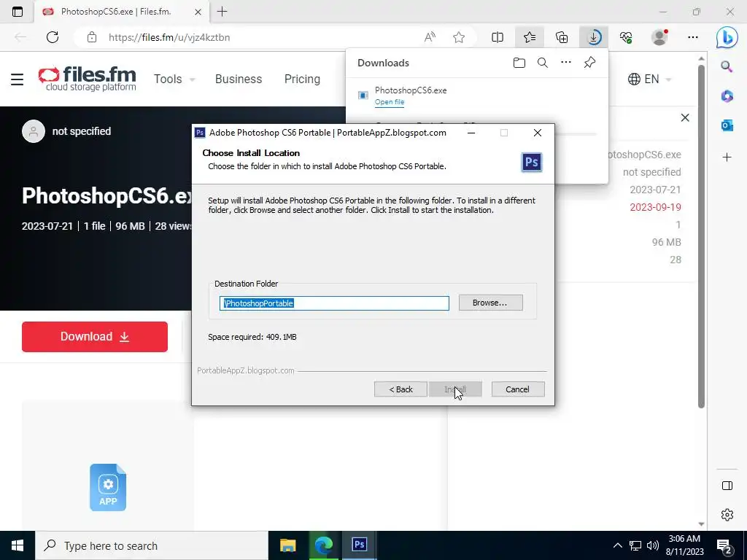Open more options in Downloads panel
Image resolution: width=747 pixels, height=560 pixels.
point(566,63)
